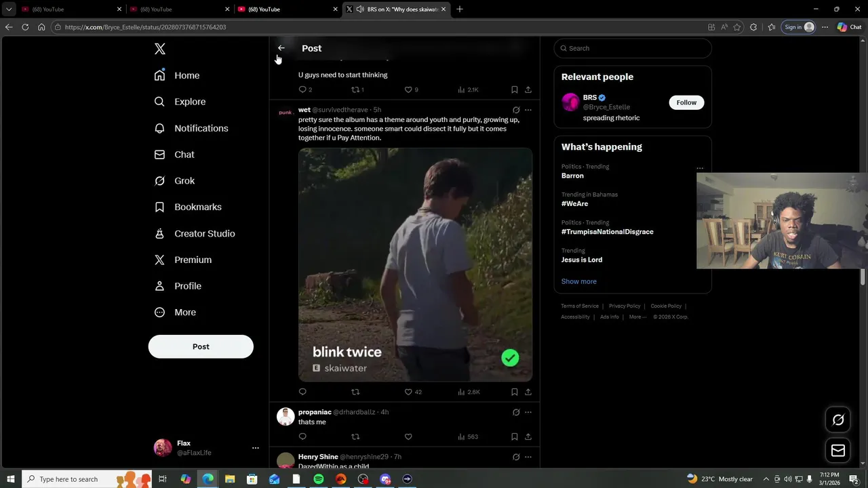
Task: Focus the X Search input field
Action: pos(633,48)
